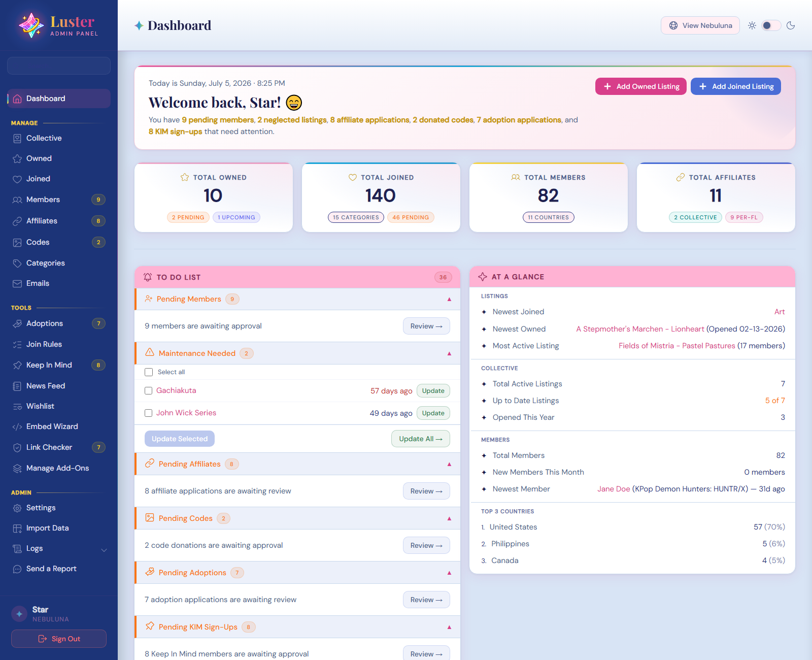The height and width of the screenshot is (660, 812).
Task: Click the Categories tag sidebar icon
Action: pyautogui.click(x=17, y=263)
